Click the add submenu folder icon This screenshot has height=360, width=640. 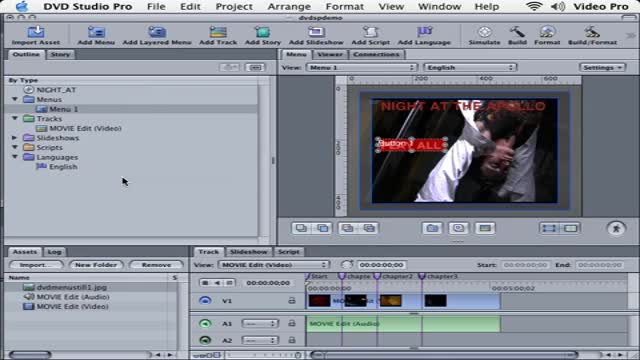432,228
